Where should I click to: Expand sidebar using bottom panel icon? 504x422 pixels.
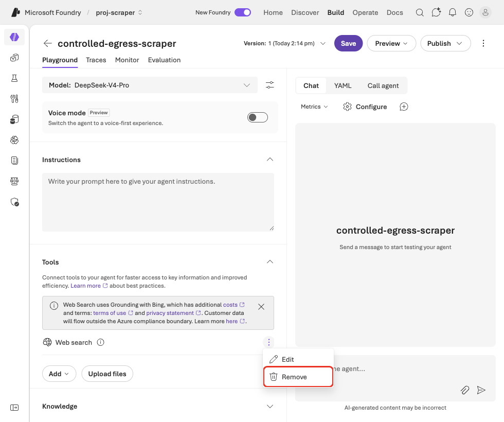point(14,408)
